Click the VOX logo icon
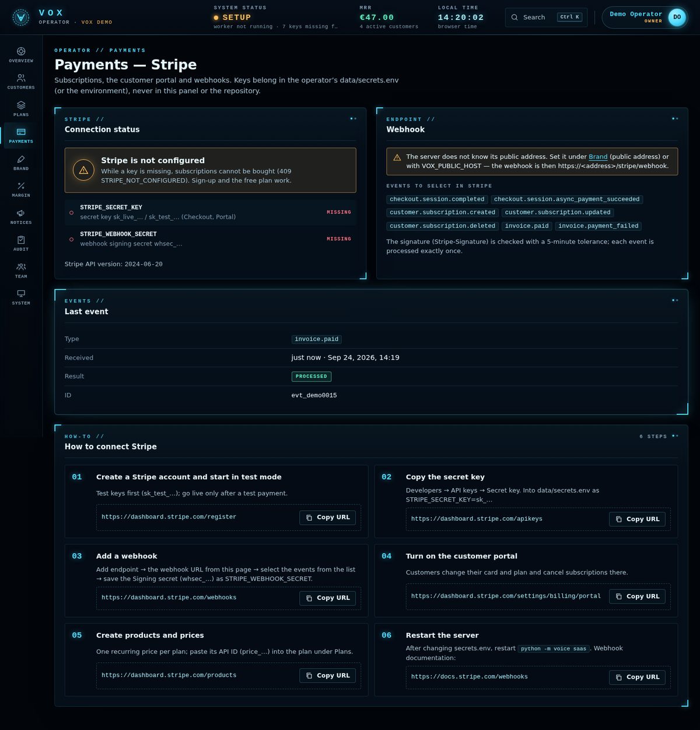This screenshot has height=730, width=700. click(x=21, y=17)
